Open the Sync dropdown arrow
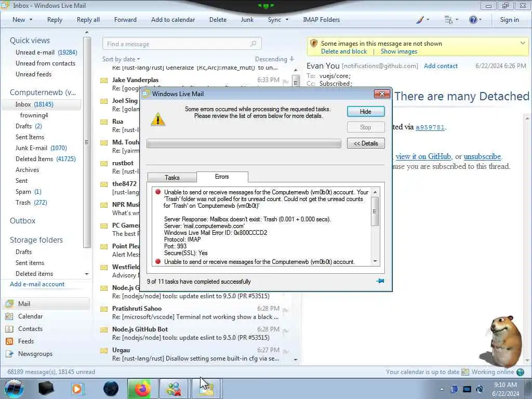Image resolution: width=532 pixels, height=399 pixels. click(287, 20)
